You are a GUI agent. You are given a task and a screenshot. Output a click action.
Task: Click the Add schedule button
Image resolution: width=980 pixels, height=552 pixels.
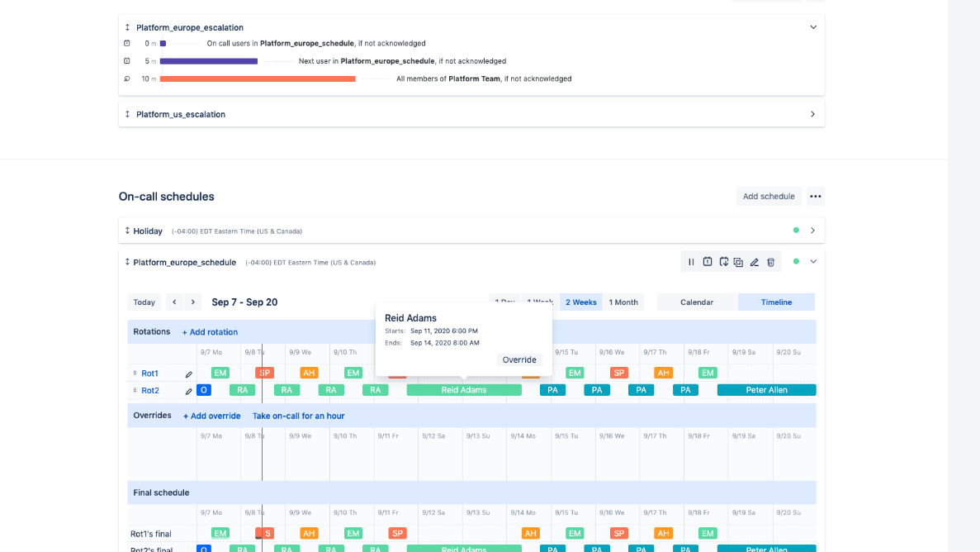pyautogui.click(x=768, y=197)
